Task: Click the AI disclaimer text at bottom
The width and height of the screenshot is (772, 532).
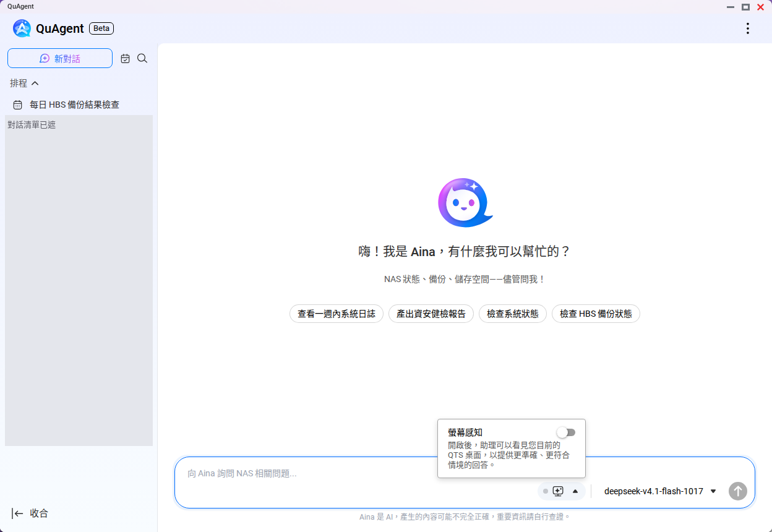Action: (x=465, y=517)
